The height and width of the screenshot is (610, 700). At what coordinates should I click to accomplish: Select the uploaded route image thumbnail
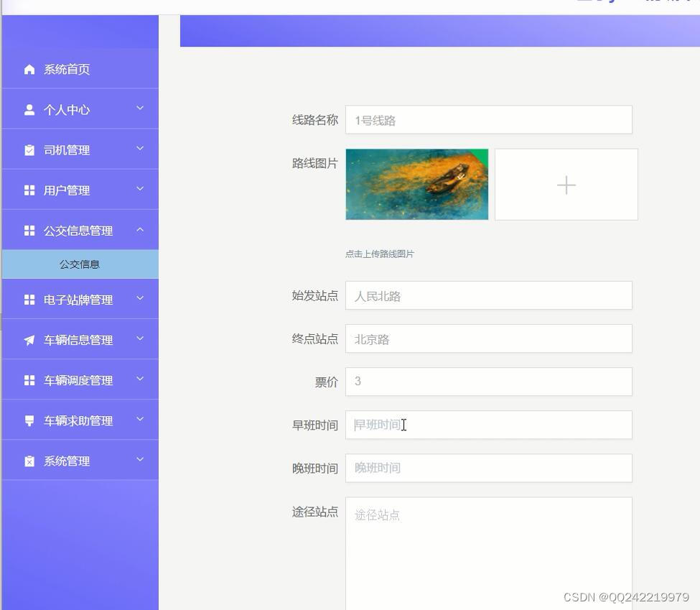pyautogui.click(x=416, y=184)
